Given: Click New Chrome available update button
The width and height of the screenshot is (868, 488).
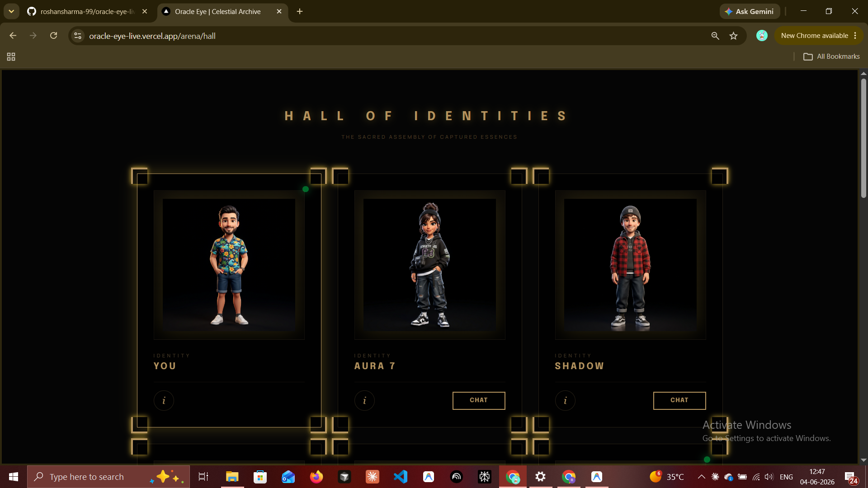Looking at the screenshot, I should (815, 36).
